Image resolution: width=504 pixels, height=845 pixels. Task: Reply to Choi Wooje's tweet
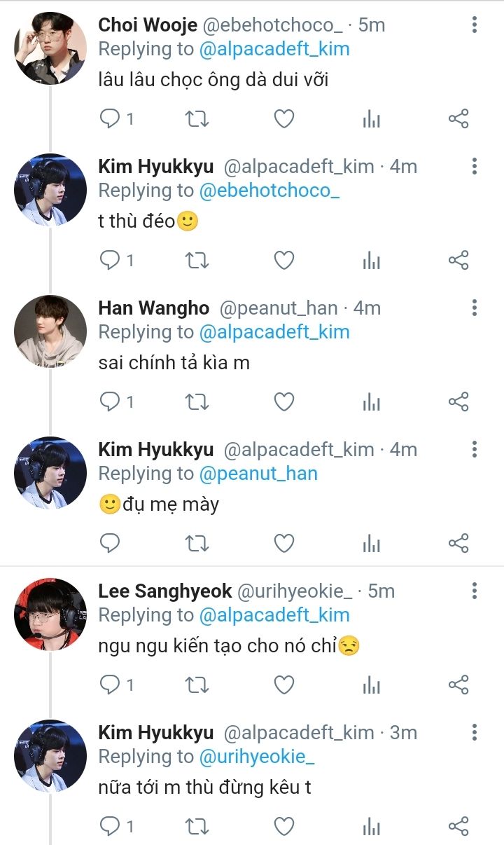(x=111, y=119)
